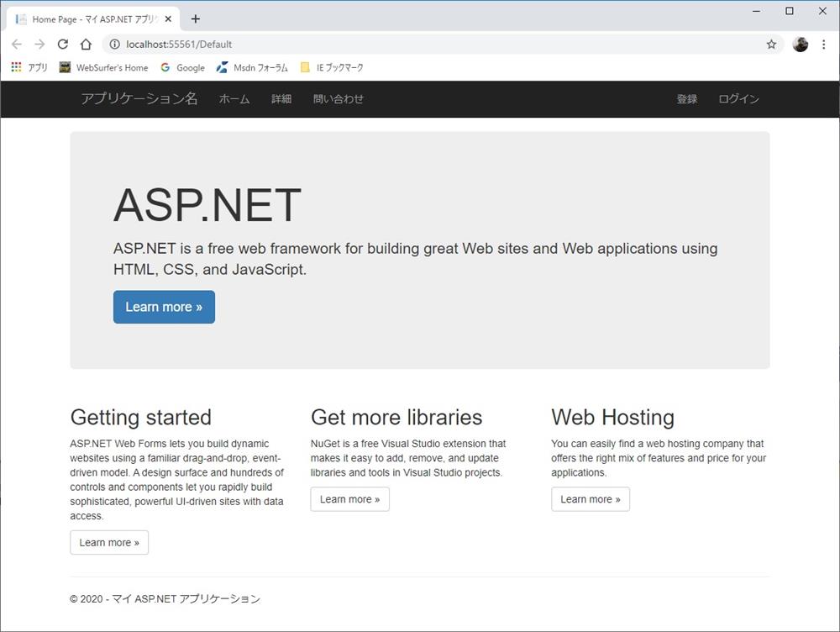840x632 pixels.
Task: Click the home icon in toolbar
Action: tap(86, 45)
